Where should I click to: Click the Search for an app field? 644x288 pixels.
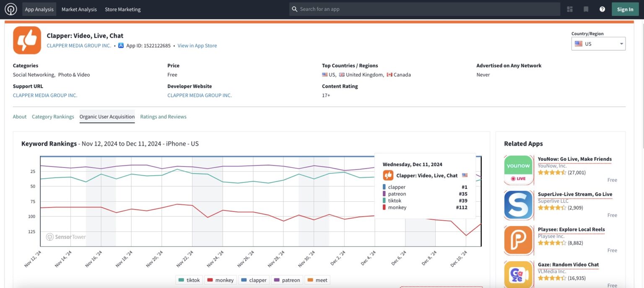coord(425,9)
